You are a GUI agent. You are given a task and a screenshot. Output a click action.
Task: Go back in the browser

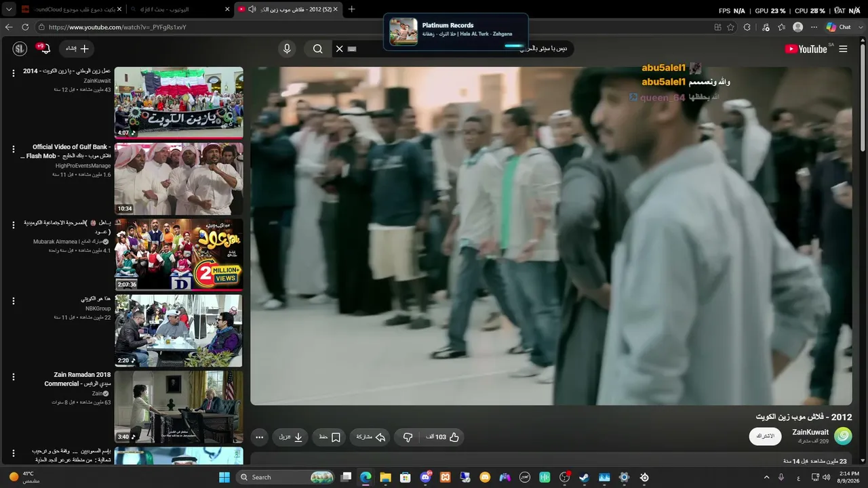click(9, 27)
